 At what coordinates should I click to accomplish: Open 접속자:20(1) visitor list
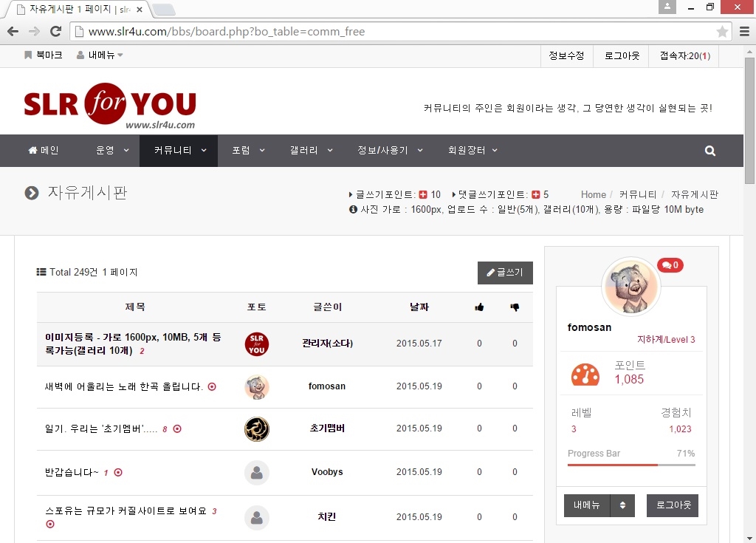click(x=684, y=56)
